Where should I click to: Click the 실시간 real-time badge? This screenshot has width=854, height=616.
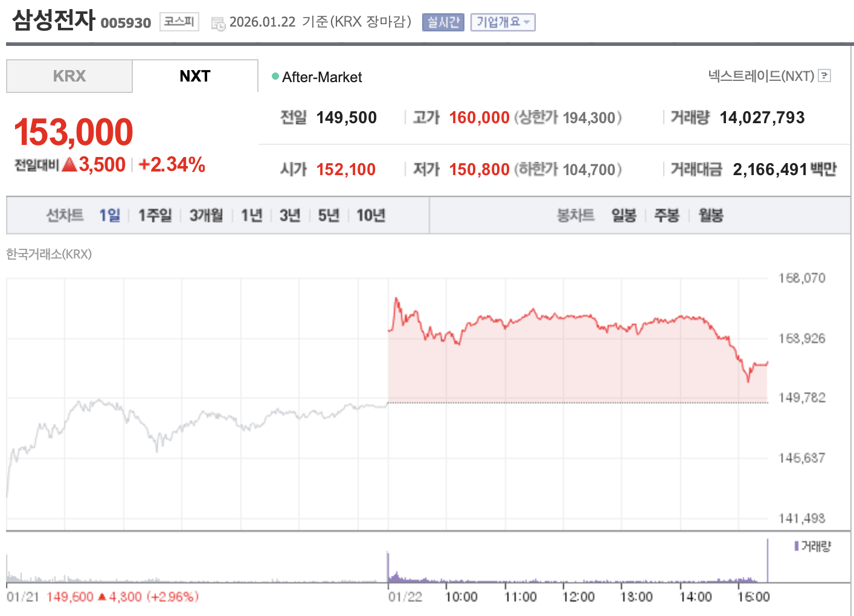click(x=443, y=22)
